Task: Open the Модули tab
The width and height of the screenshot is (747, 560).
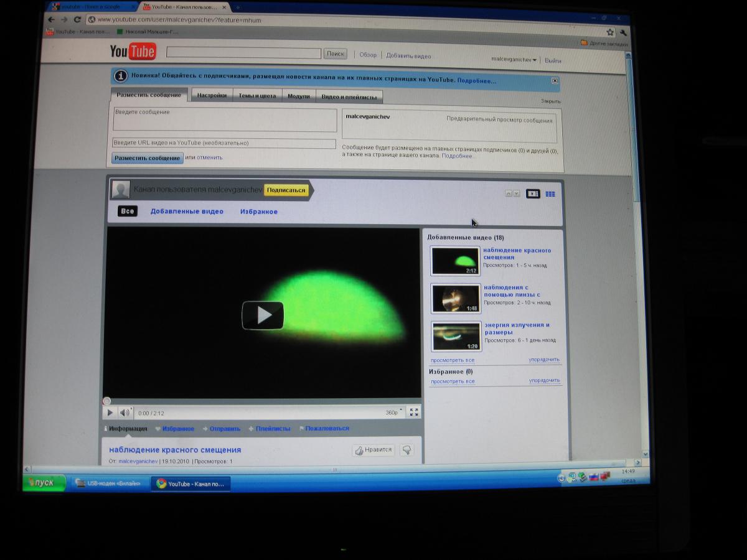Action: coord(299,96)
